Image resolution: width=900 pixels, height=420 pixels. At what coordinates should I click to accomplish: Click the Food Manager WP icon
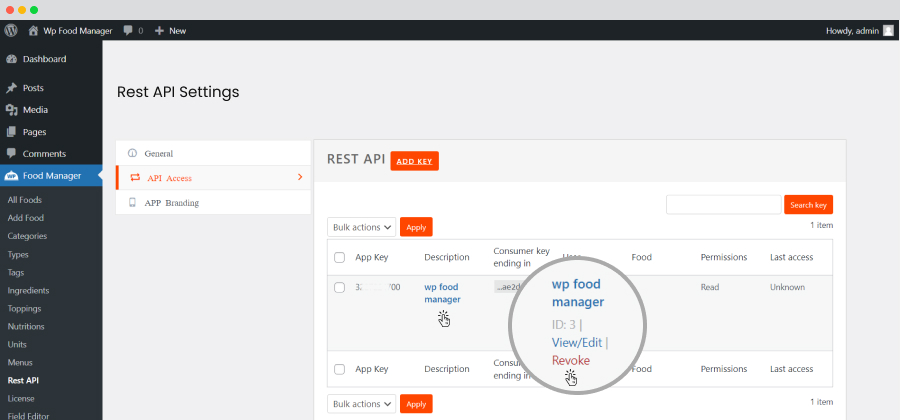[11, 176]
